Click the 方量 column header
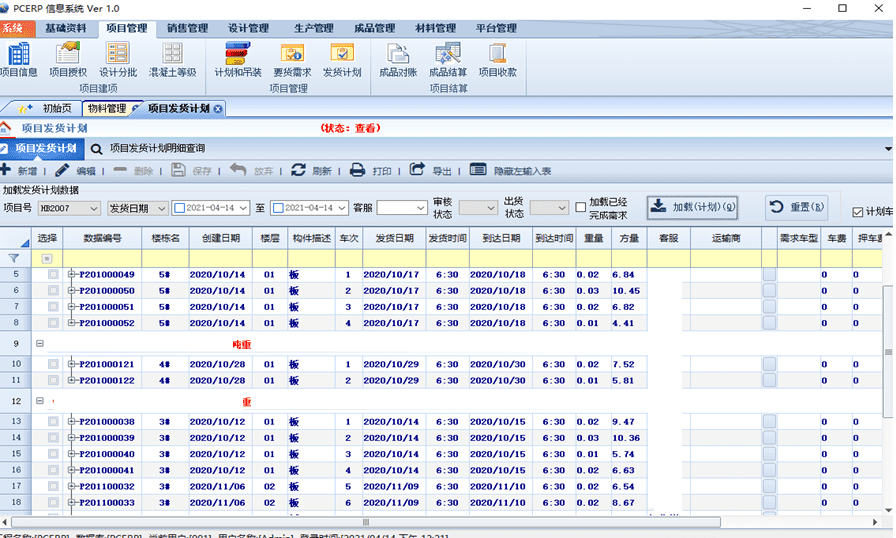 [629, 238]
